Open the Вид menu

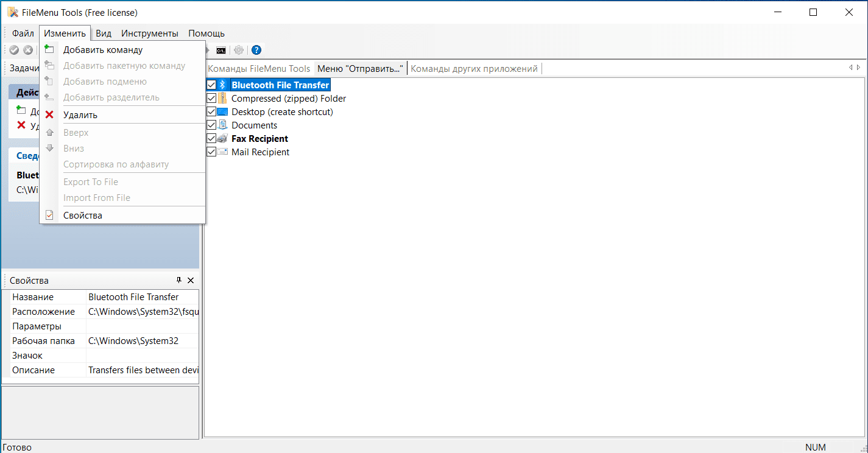(104, 33)
